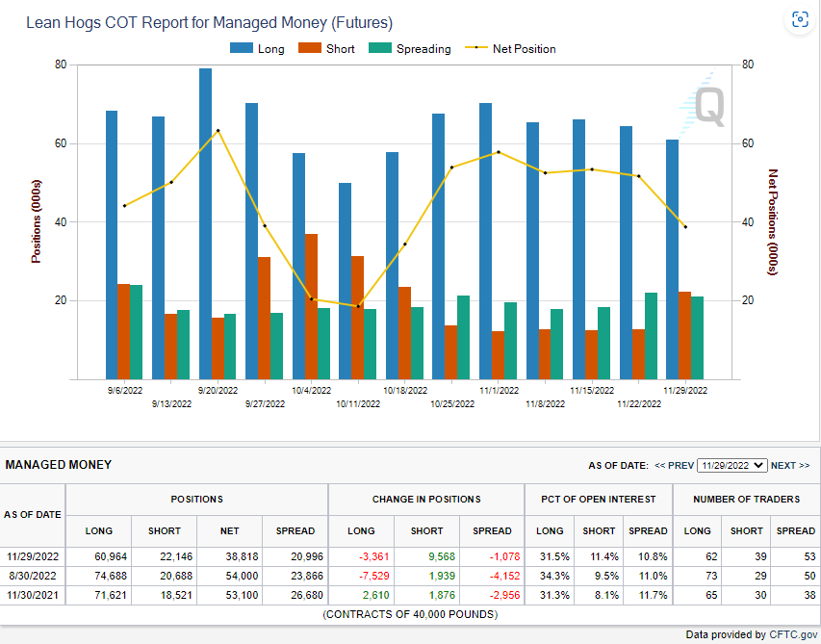Image resolution: width=821 pixels, height=644 pixels.
Task: Toggle the Spreading series legend swatch
Action: click(380, 48)
